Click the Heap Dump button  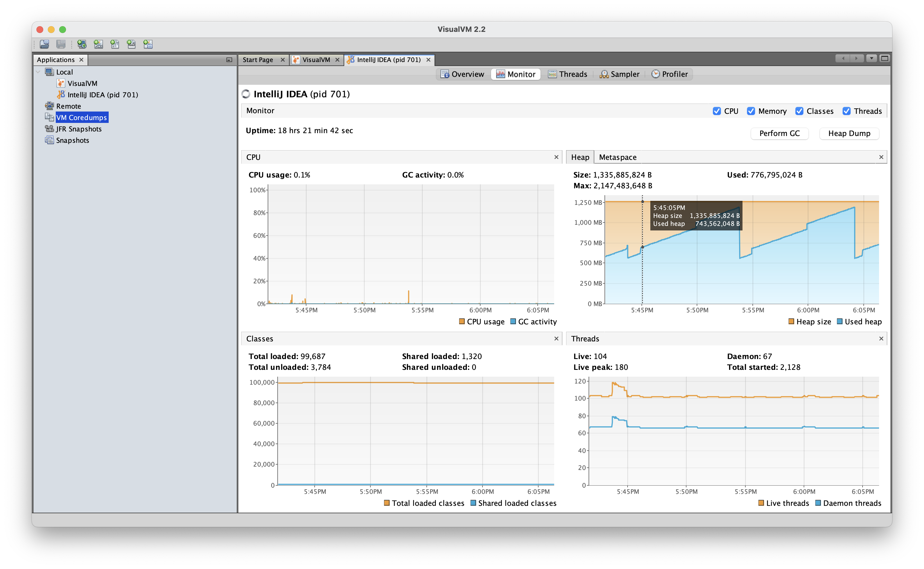pos(849,134)
